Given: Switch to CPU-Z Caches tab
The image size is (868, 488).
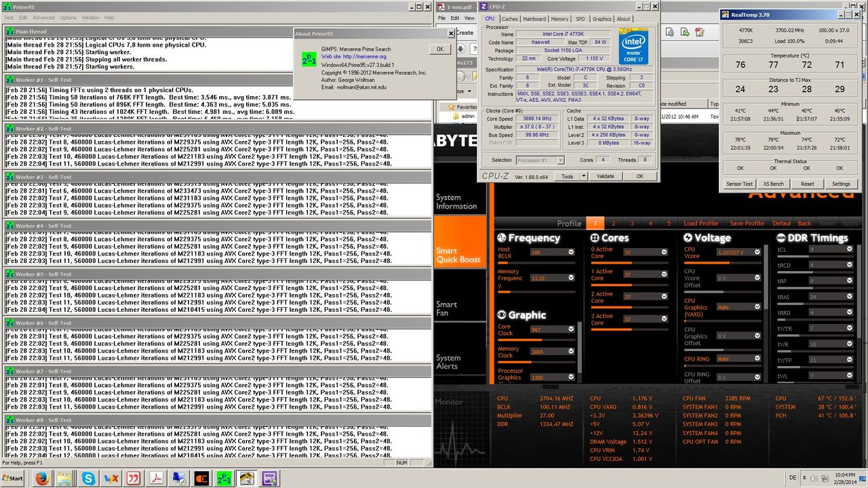Looking at the screenshot, I should 510,19.
